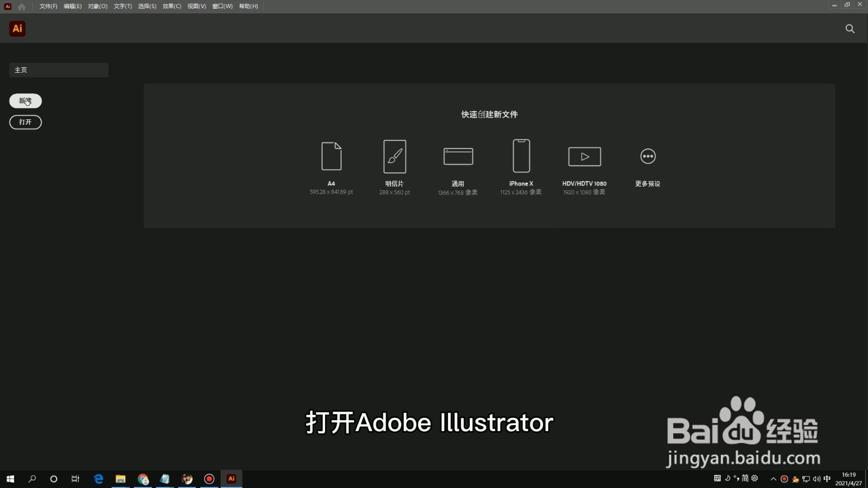Open File Explorer from taskbar
The width and height of the screenshot is (868, 488).
tap(120, 479)
